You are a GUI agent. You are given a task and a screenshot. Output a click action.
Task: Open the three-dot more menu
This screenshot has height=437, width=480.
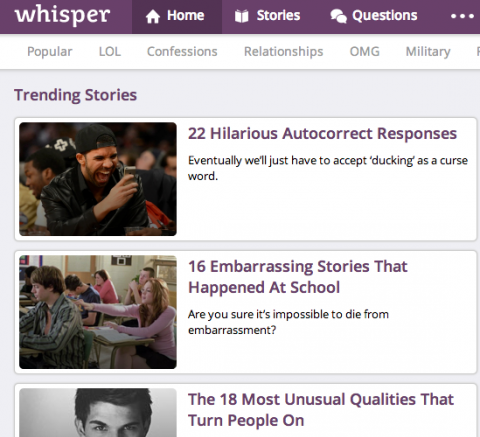click(x=462, y=16)
